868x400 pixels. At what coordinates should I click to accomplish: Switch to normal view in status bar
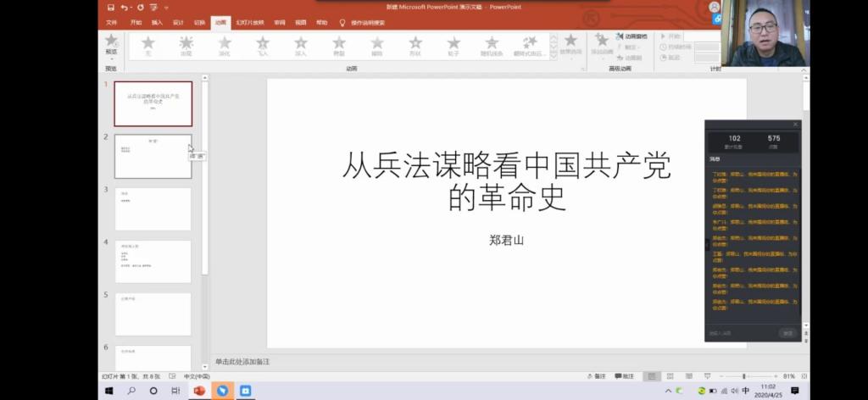pos(651,375)
